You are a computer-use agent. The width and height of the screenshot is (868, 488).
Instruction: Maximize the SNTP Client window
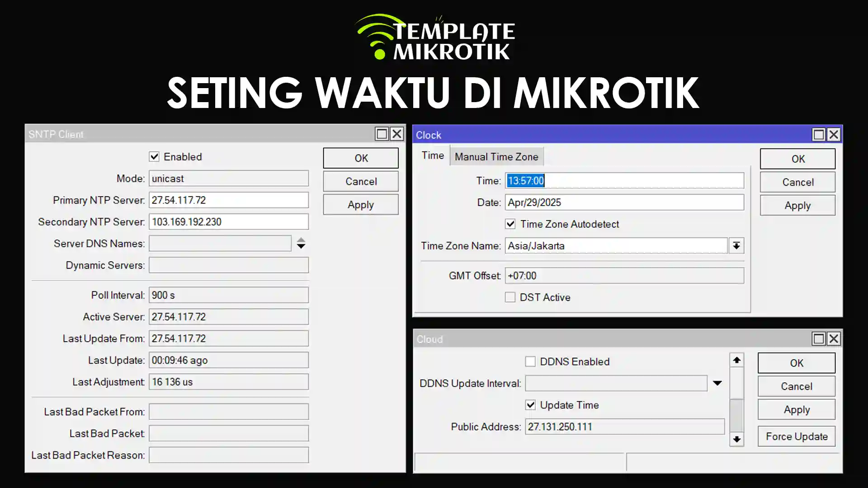pyautogui.click(x=382, y=134)
